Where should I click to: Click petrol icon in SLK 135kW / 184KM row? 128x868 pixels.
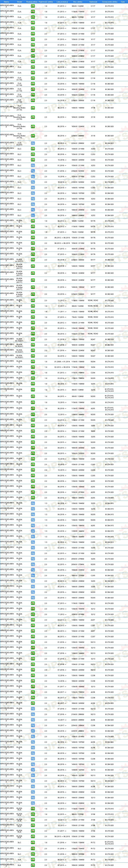(33, 860)
